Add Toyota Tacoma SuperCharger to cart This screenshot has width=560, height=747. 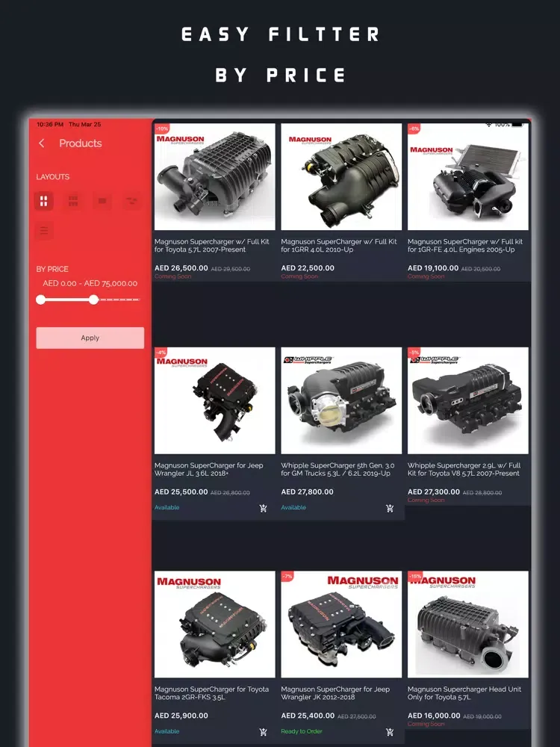point(263,732)
